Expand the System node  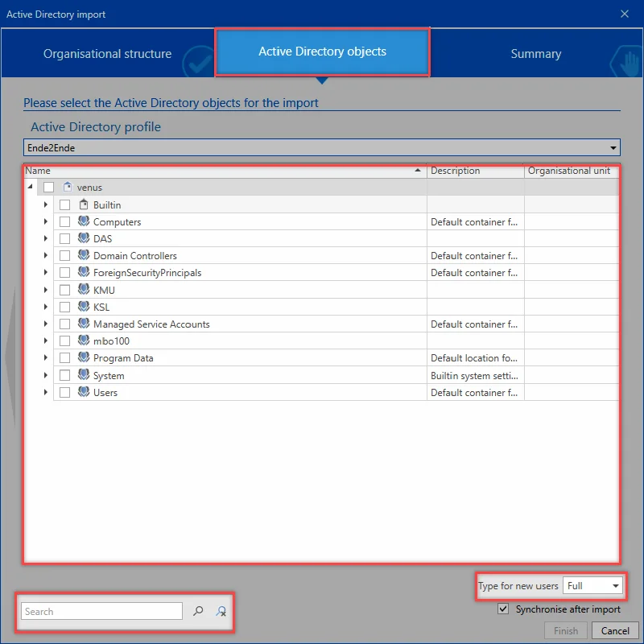coord(46,375)
